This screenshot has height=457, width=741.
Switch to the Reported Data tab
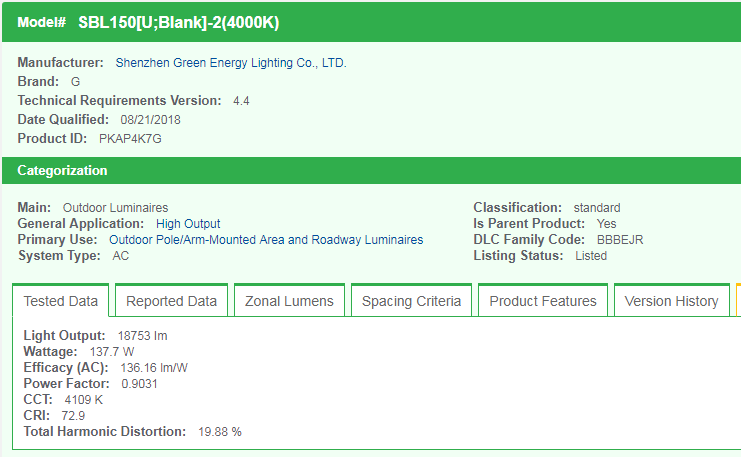[171, 301]
